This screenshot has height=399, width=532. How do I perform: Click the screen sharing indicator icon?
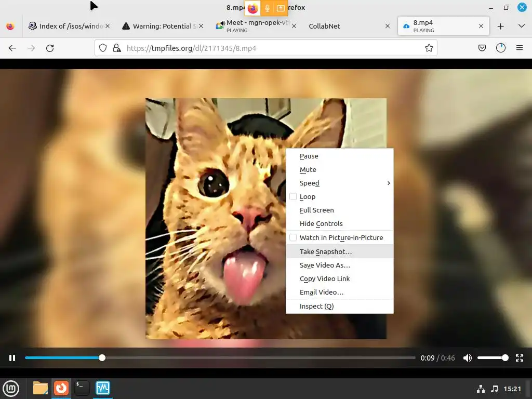click(x=281, y=8)
